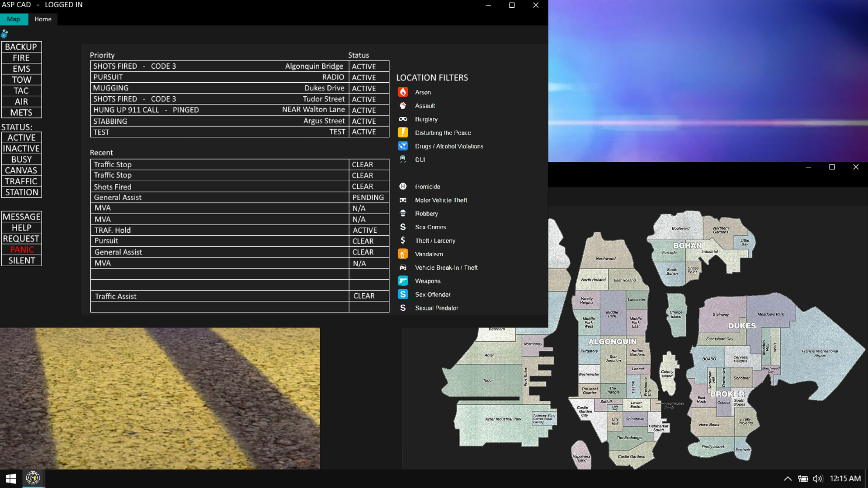Select the Robbery filter icon
The height and width of the screenshot is (488, 868).
point(403,213)
